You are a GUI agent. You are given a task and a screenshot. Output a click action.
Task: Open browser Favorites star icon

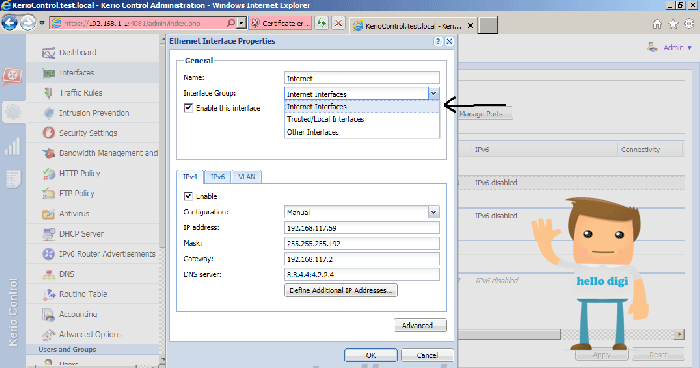[x=673, y=24]
